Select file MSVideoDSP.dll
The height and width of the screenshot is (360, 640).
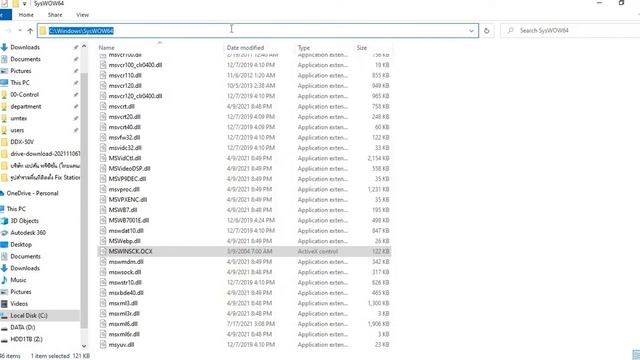129,169
